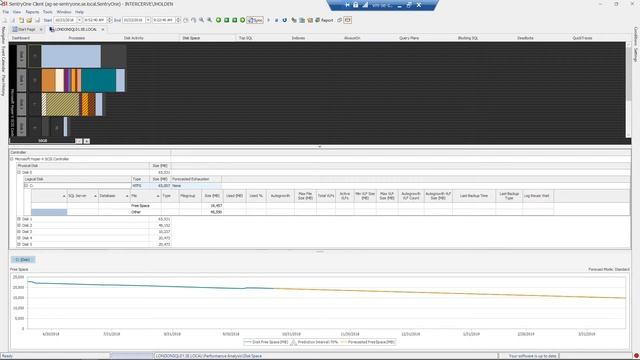Select the C: chart tab above Free Space

coord(23,260)
